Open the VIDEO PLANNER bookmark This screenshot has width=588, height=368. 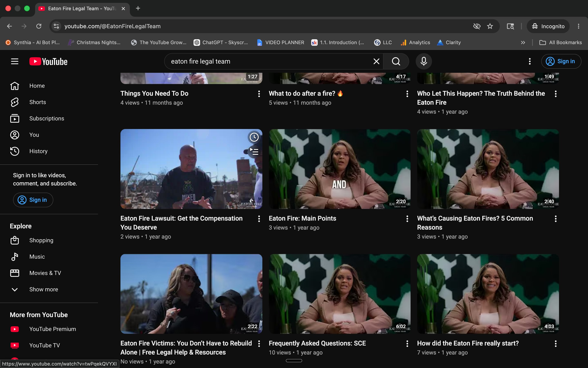pos(281,43)
